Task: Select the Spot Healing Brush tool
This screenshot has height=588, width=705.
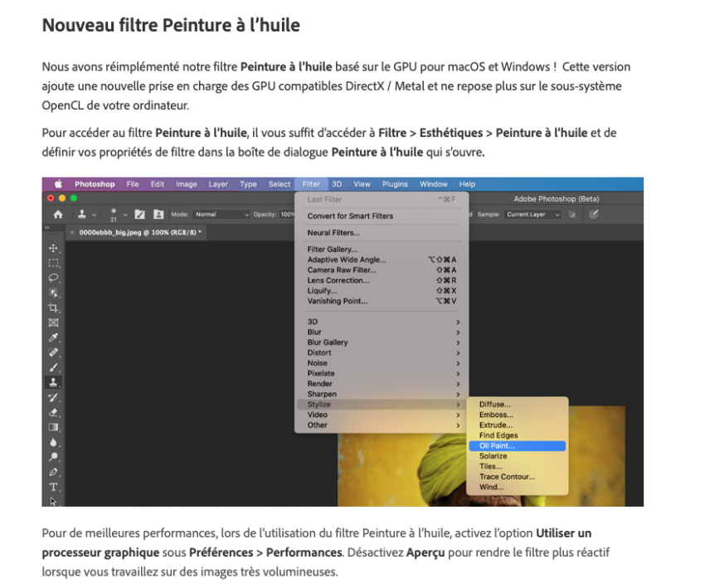Action: [54, 352]
